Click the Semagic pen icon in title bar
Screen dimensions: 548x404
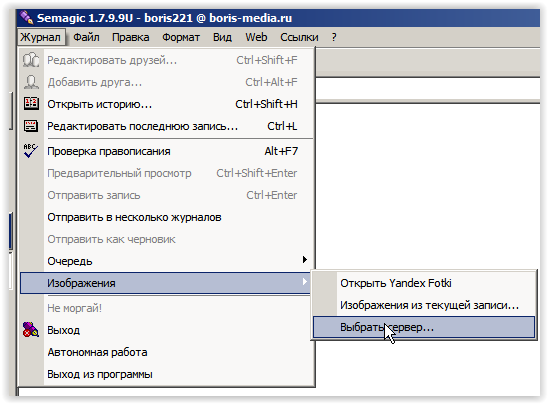tap(26, 17)
